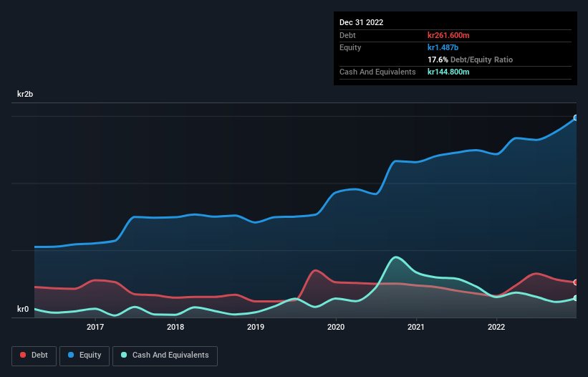Click the 2021 x-axis label
This screenshot has width=588, height=377.
(416, 327)
